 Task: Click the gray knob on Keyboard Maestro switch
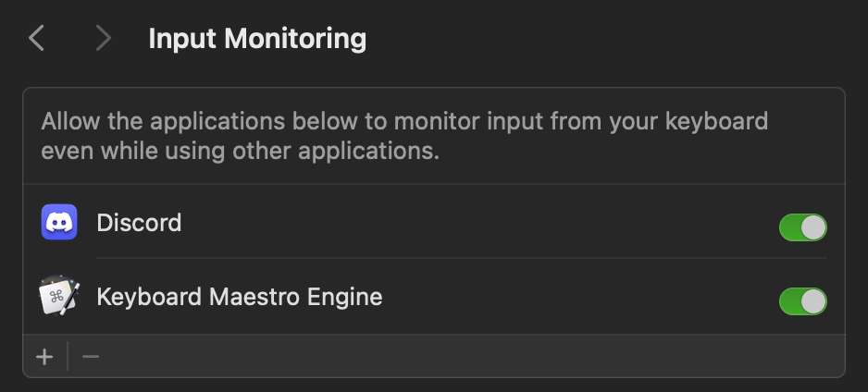click(813, 301)
